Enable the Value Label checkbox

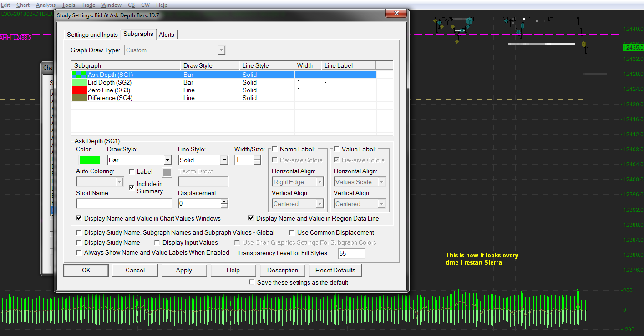tap(337, 149)
